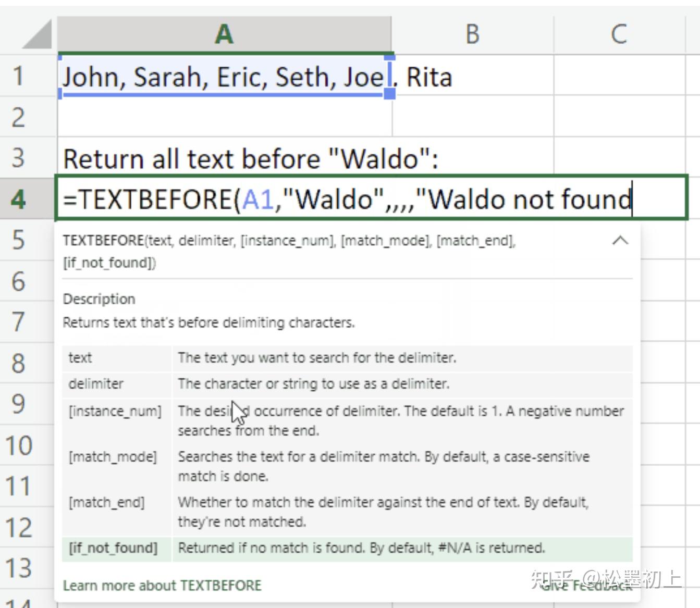The image size is (700, 608).
Task: Click the [instance_num] argument in tooltip
Action: tap(115, 411)
